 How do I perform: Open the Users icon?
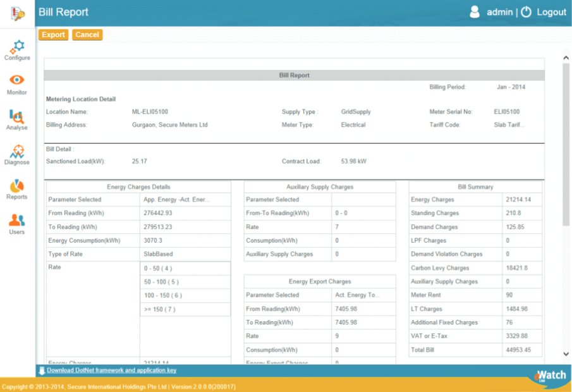[x=17, y=221]
